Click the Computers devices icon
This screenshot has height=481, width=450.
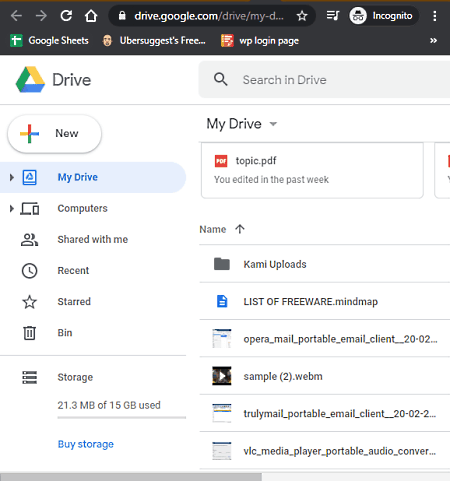point(30,209)
